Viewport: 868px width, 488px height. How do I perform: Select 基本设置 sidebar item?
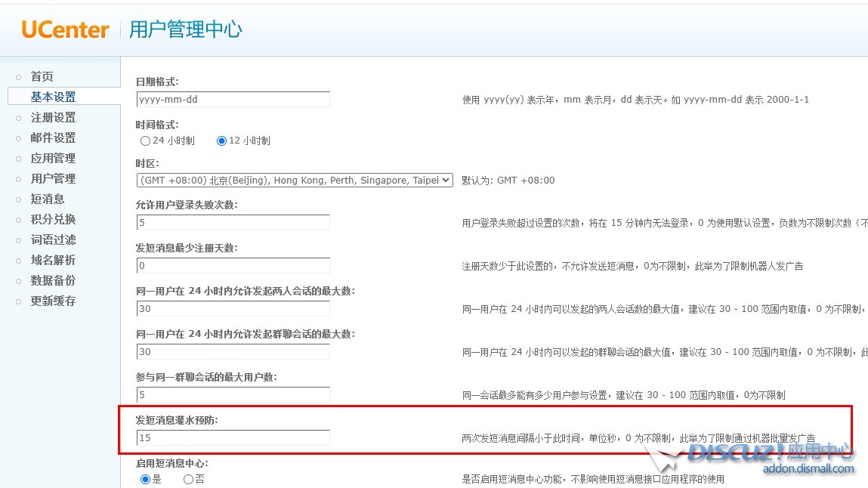[x=53, y=97]
